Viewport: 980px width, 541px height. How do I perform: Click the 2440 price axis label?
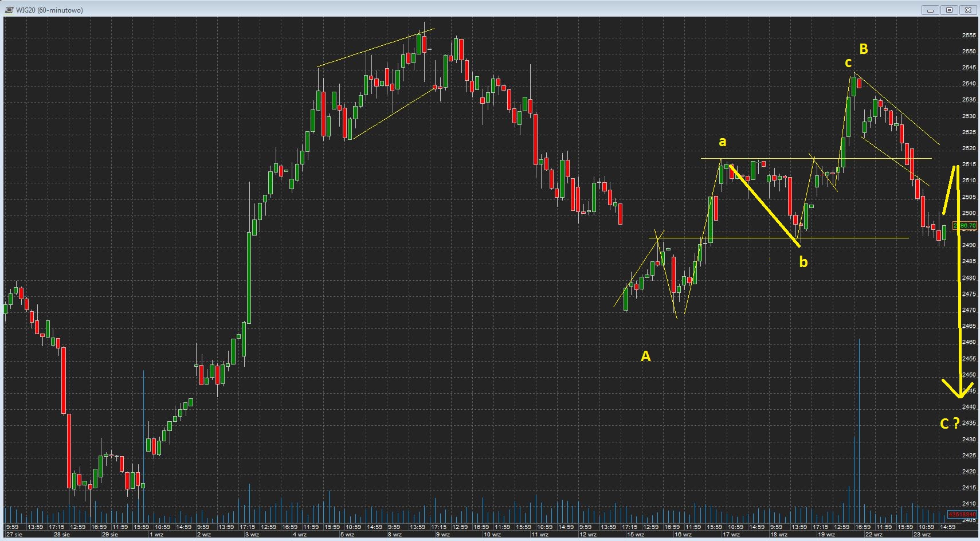969,407
